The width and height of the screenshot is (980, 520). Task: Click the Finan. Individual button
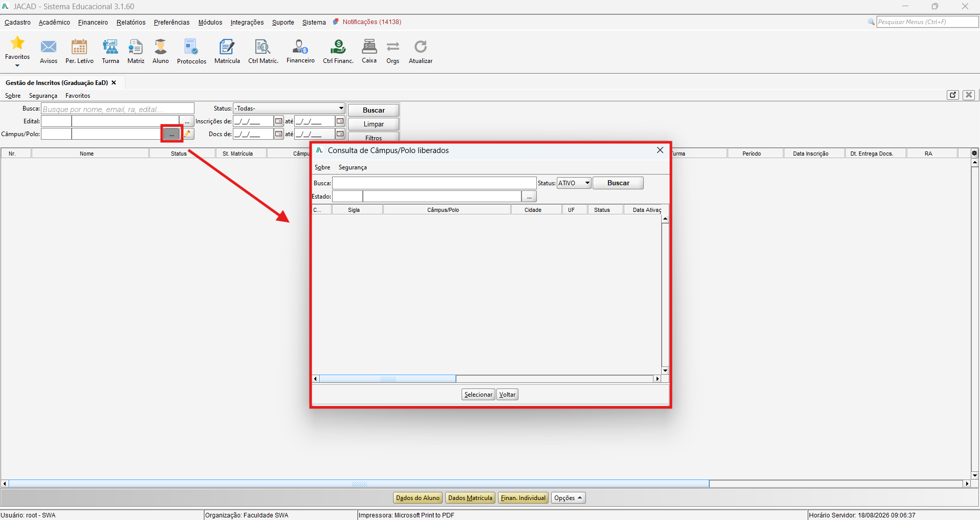(x=523, y=498)
